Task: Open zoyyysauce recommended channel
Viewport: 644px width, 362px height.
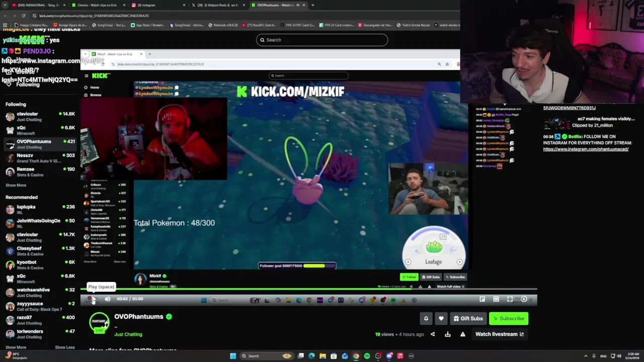Action: 40,306
